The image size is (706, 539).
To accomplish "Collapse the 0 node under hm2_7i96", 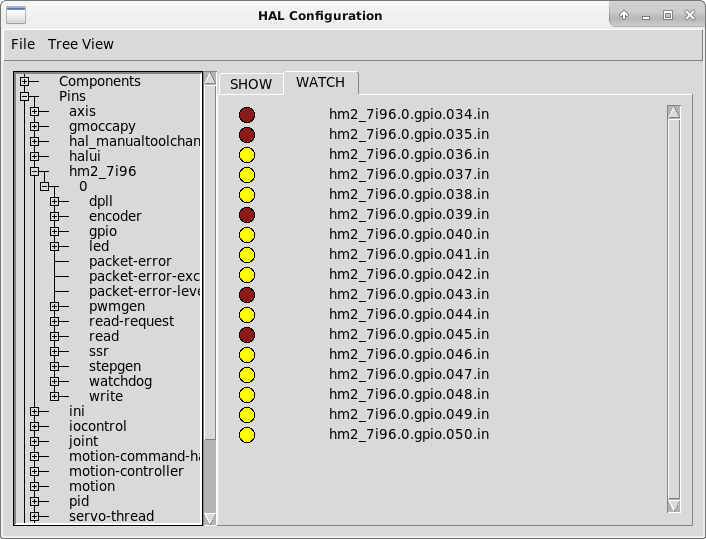I will point(45,186).
